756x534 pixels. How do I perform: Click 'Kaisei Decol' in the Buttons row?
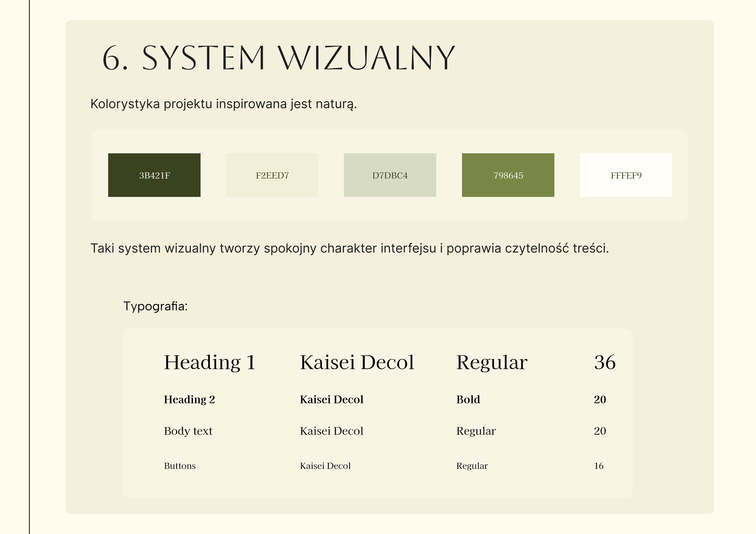(x=325, y=466)
